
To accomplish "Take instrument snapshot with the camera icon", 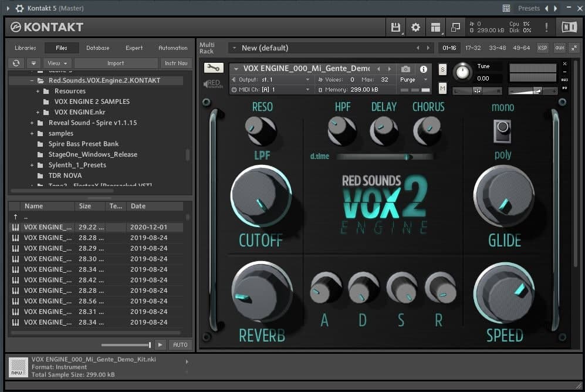I will click(405, 69).
